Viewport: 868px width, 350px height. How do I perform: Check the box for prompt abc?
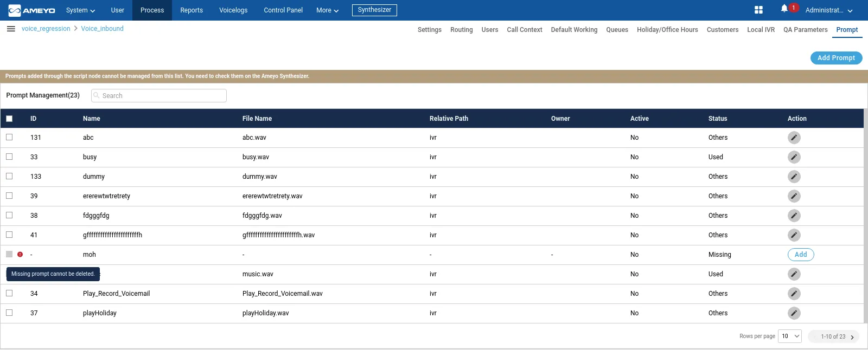pos(9,137)
